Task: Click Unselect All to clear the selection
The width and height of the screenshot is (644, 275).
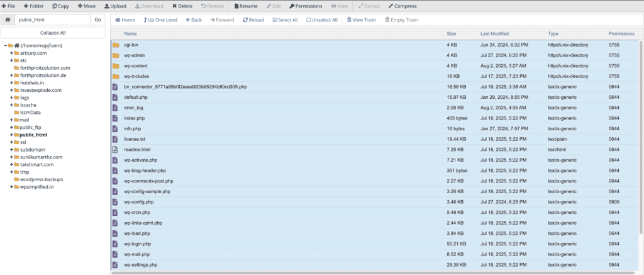Action: click(x=321, y=20)
